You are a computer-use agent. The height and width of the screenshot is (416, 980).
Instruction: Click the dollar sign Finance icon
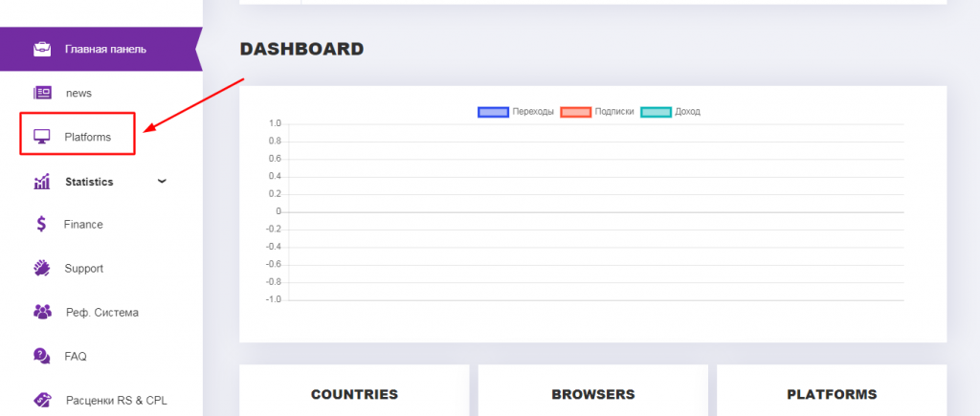(41, 225)
